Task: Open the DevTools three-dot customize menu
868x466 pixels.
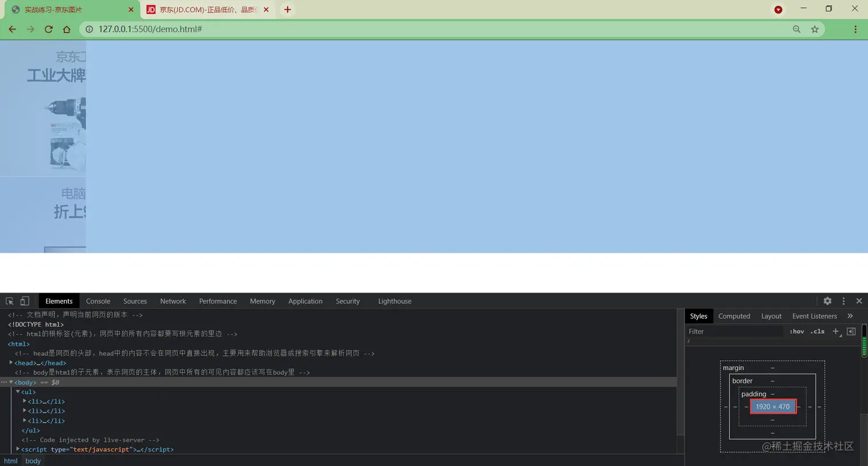Action: pyautogui.click(x=843, y=301)
